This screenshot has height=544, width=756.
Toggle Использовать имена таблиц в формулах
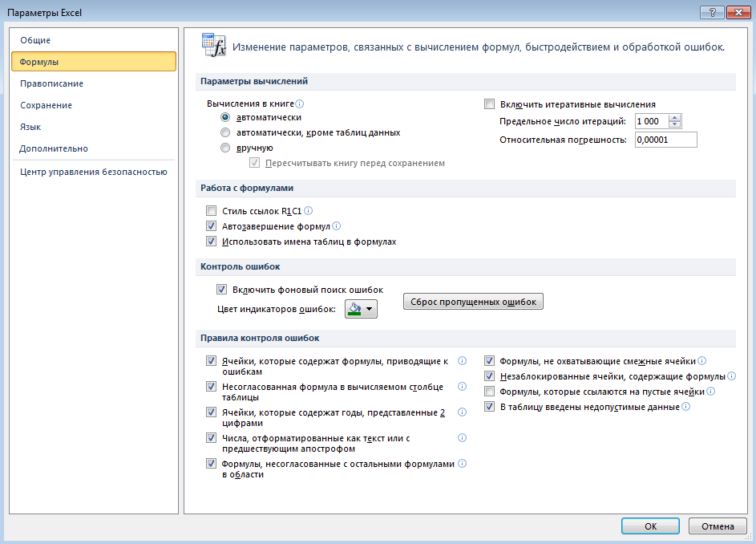211,242
